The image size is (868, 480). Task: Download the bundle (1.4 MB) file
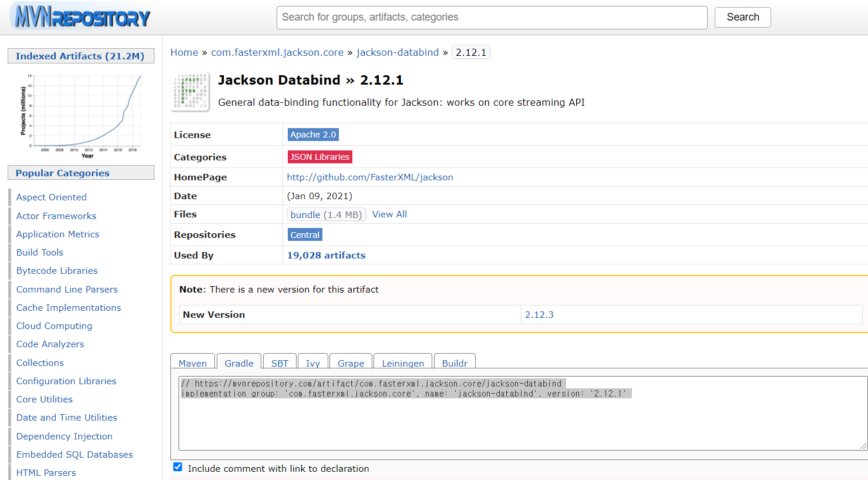[326, 214]
